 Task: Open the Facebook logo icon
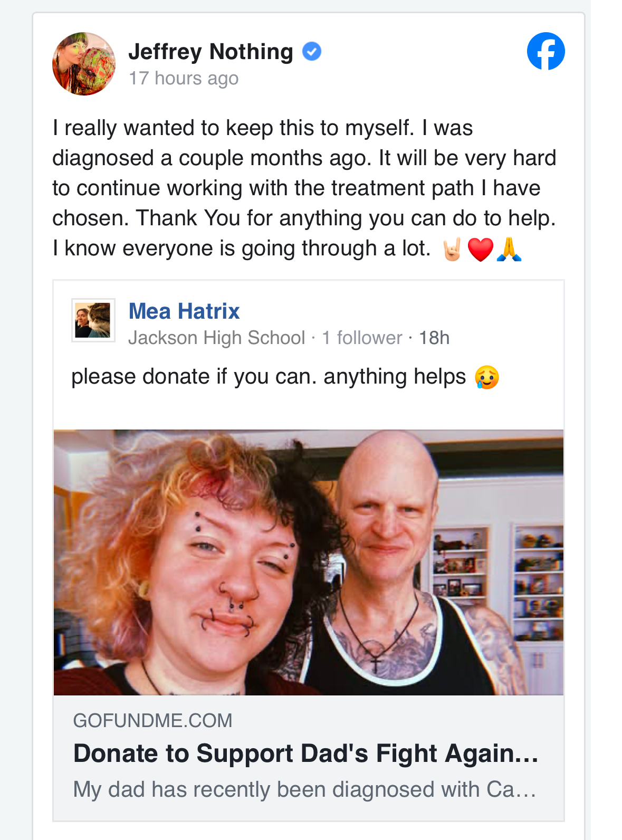click(x=546, y=51)
